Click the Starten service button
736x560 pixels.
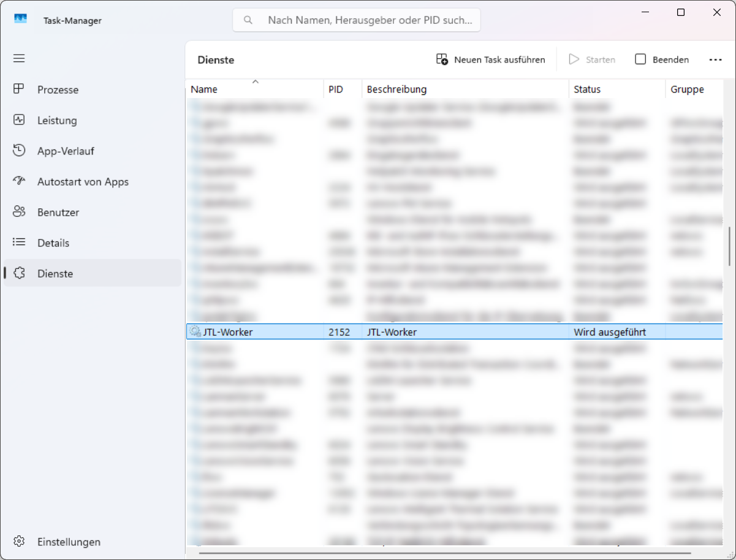click(592, 59)
